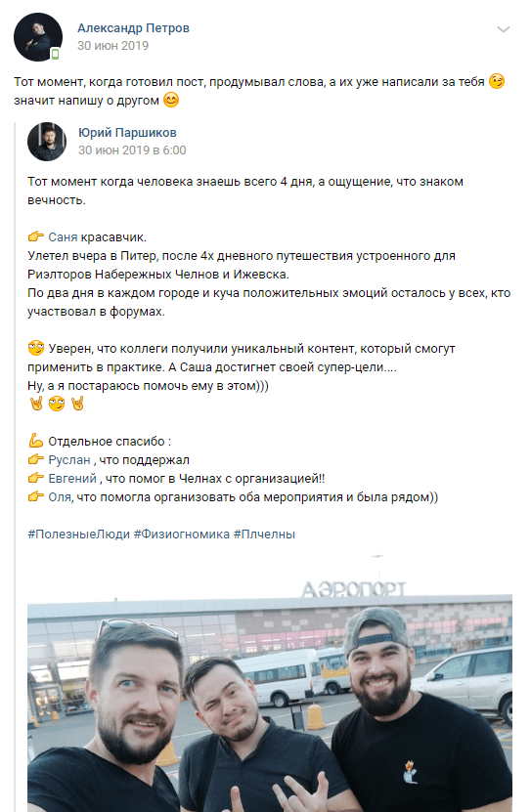Open Александр Петров's avatar picture
This screenshot has height=812, width=531.
pyautogui.click(x=38, y=37)
